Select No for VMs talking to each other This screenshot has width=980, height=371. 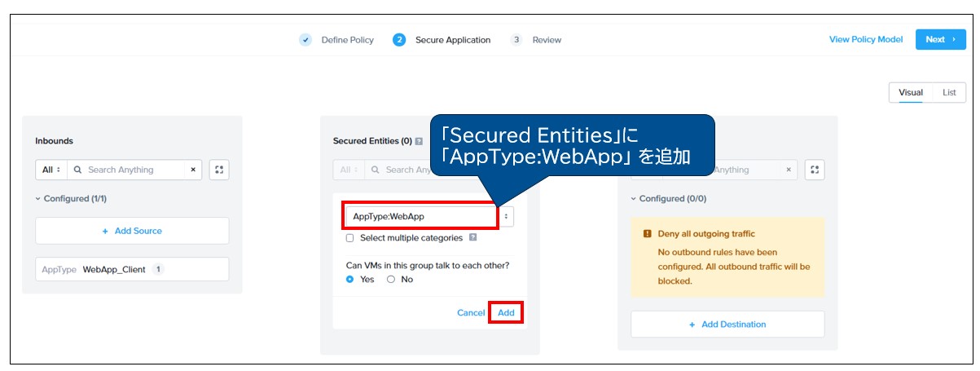(391, 279)
